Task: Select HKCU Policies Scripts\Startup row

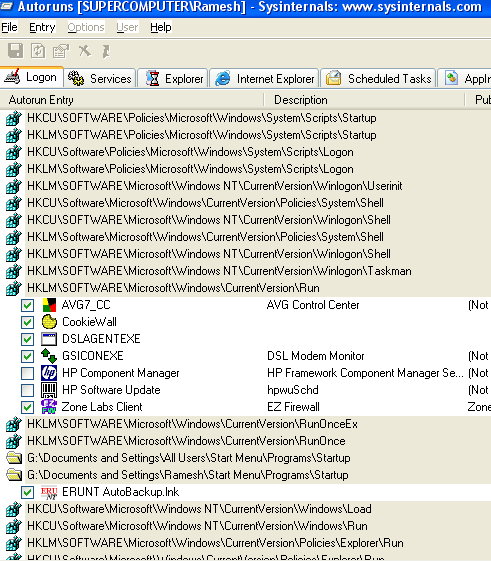Action: (202, 118)
